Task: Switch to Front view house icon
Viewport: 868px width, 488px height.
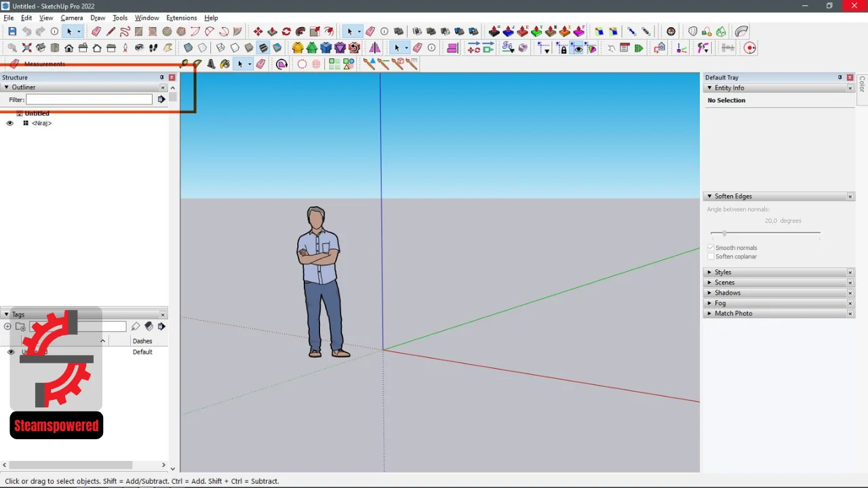Action: [x=69, y=47]
